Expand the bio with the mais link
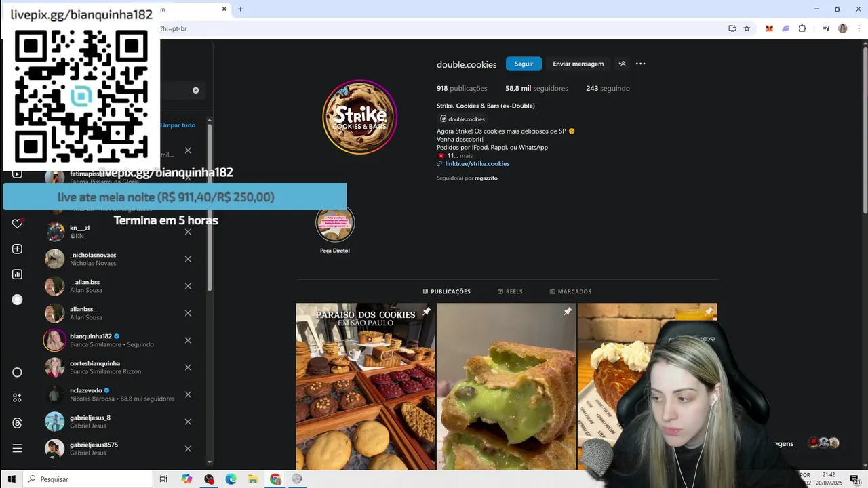 click(466, 155)
